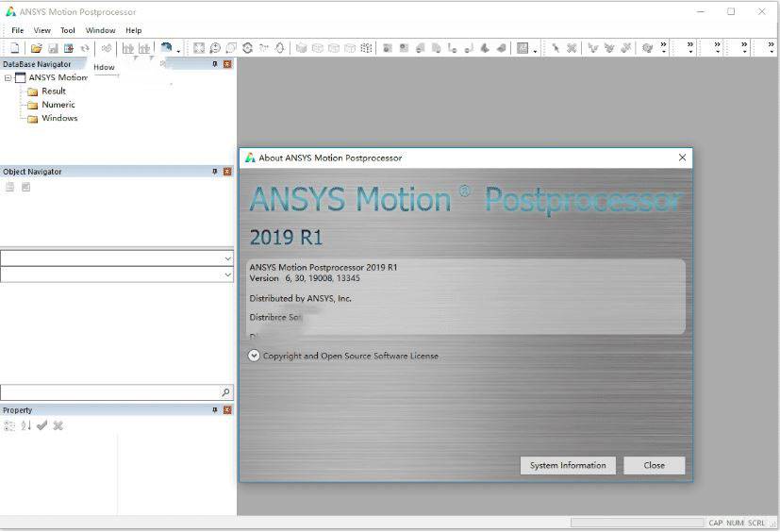Image resolution: width=780 pixels, height=532 pixels.
Task: Open the lower combo box in Object Navigator
Action: click(227, 274)
